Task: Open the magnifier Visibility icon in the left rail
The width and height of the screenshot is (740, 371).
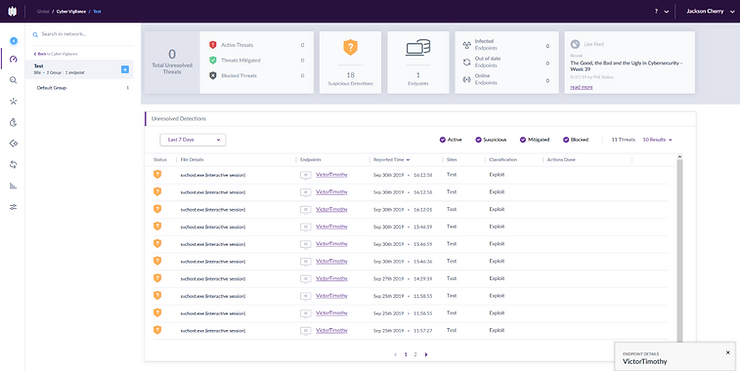Action: tap(13, 80)
